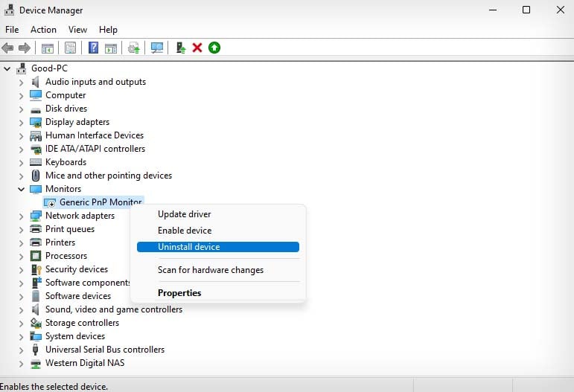Click the Device Manager title bar icon
The image size is (574, 392).
pyautogui.click(x=9, y=10)
